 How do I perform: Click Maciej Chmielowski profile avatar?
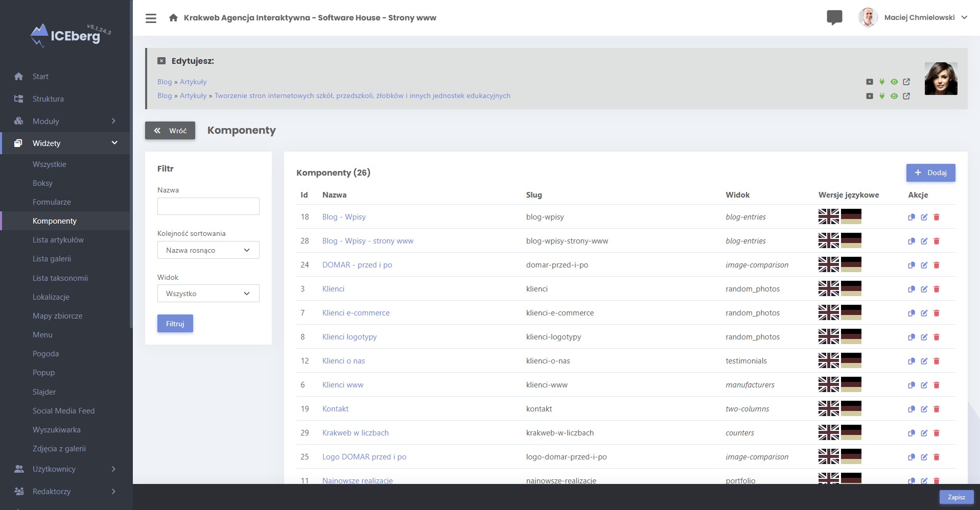click(868, 17)
